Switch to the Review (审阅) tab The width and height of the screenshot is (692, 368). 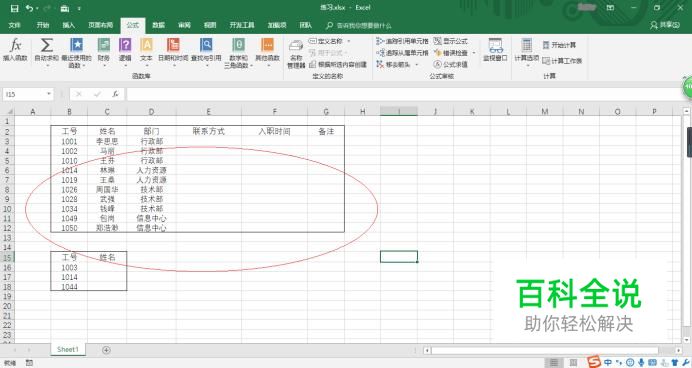[x=184, y=25]
